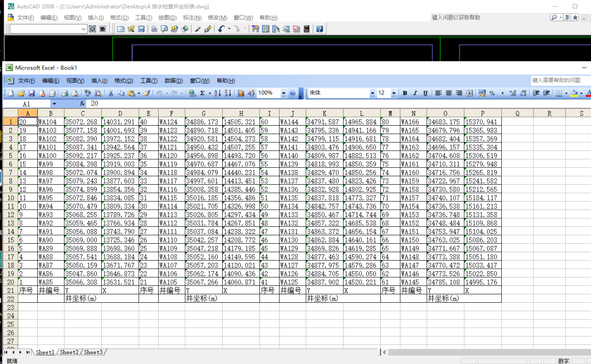
Task: Click Decrease Indent button
Action: [x=536, y=93]
